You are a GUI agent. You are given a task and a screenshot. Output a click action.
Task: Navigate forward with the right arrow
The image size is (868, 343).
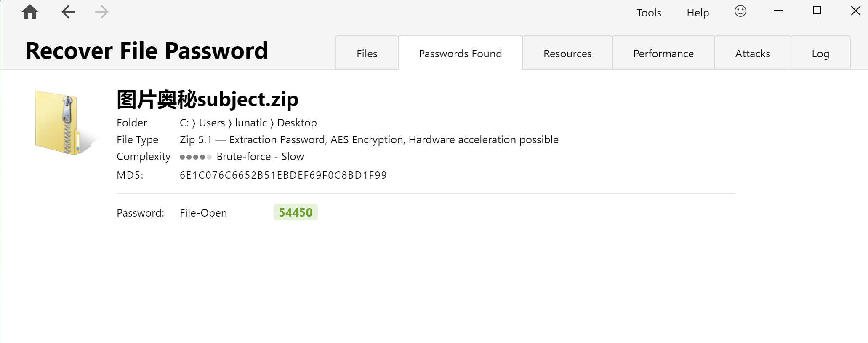coord(101,12)
